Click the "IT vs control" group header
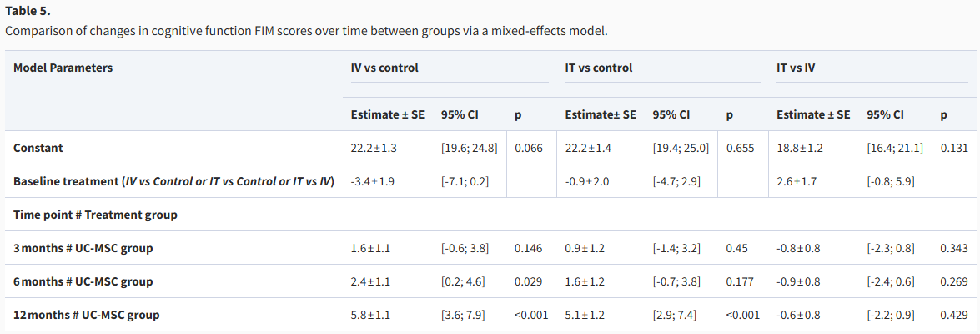Viewport: 980px width, 334px height. coord(598,68)
